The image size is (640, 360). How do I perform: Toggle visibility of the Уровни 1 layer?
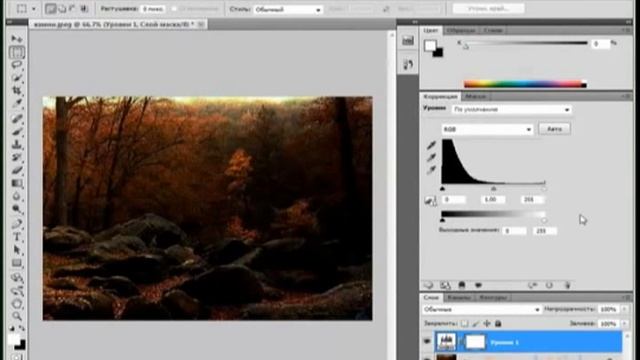(x=427, y=341)
